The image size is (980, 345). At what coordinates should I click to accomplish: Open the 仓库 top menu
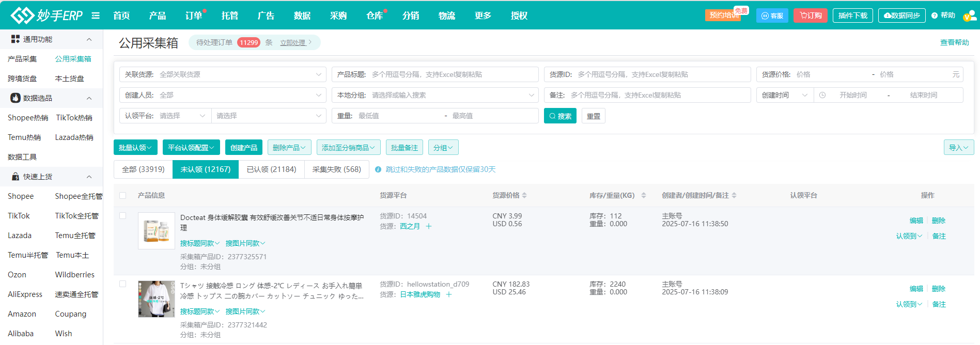click(374, 15)
